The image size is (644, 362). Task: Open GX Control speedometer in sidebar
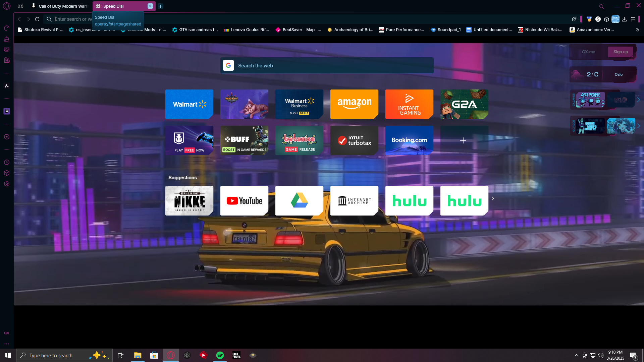click(7, 28)
